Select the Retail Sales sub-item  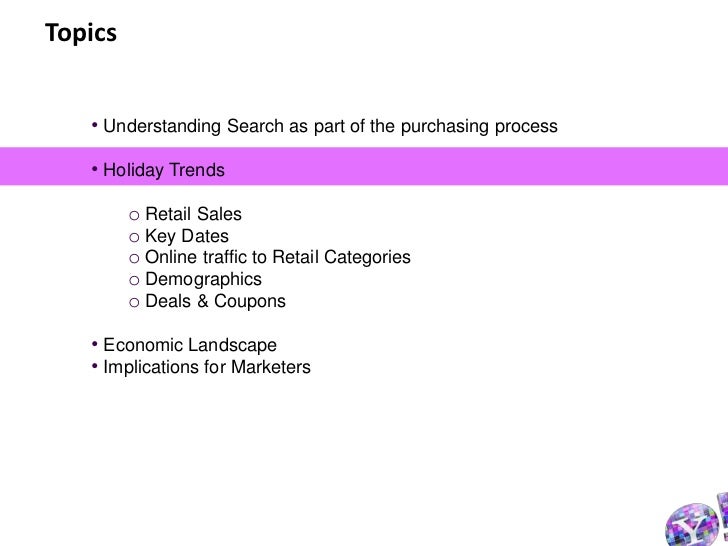pos(193,214)
